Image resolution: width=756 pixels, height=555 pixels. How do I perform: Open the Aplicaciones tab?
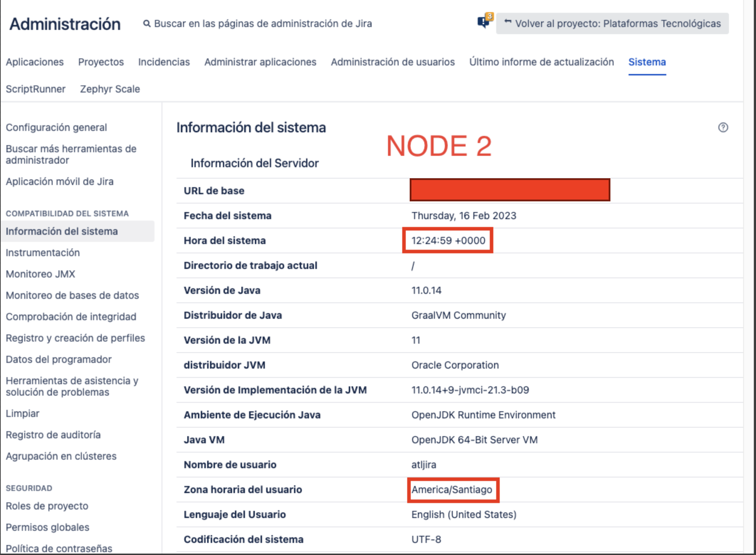tap(35, 62)
